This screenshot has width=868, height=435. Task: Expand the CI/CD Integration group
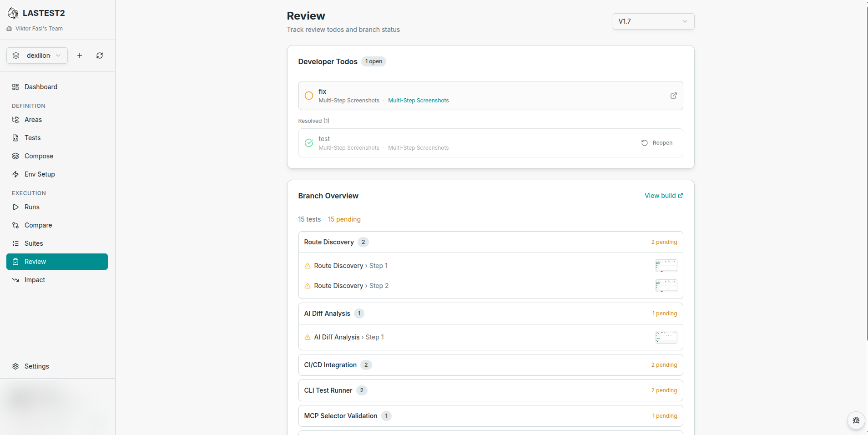(490, 365)
